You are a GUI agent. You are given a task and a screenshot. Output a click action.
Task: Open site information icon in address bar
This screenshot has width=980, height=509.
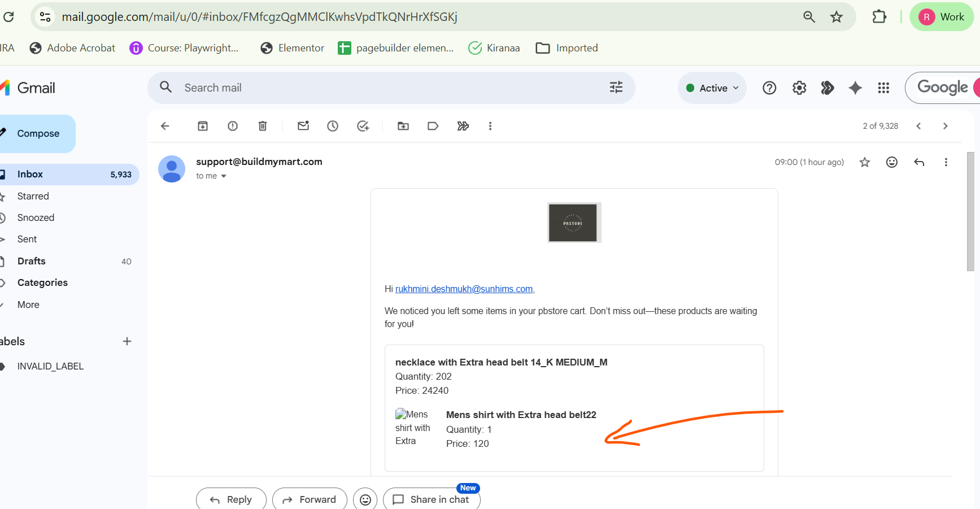(x=45, y=17)
